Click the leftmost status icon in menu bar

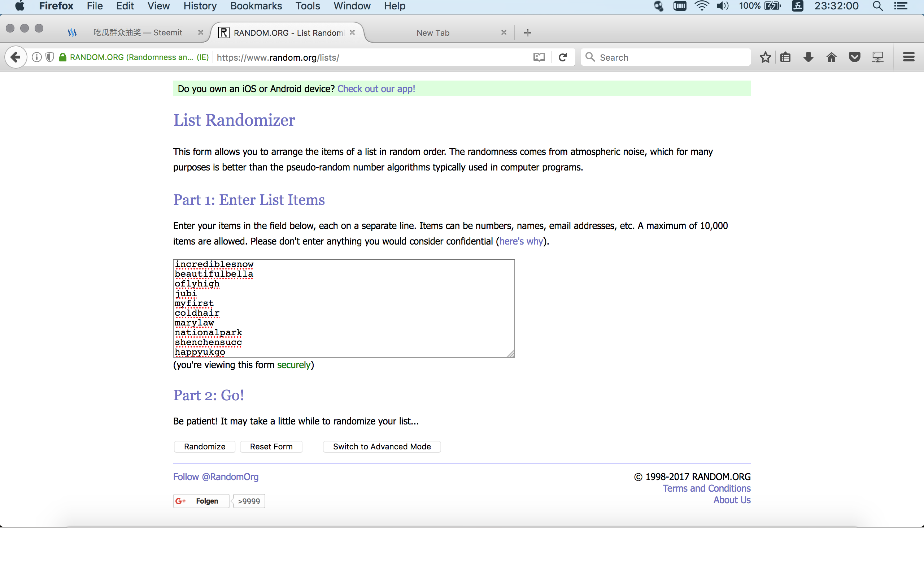coord(659,6)
